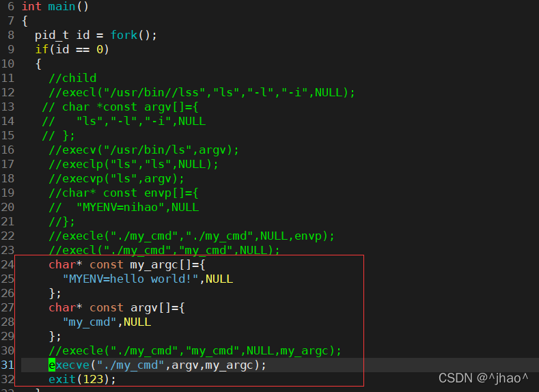Click the 'pid_t id = fork();' statement
Viewport: 539px width, 392px height.
pyautogui.click(x=96, y=35)
